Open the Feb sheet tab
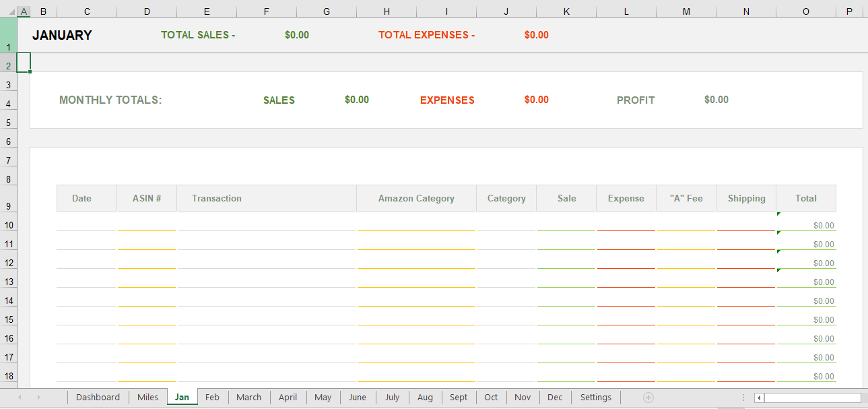The width and height of the screenshot is (868, 409). 212,398
